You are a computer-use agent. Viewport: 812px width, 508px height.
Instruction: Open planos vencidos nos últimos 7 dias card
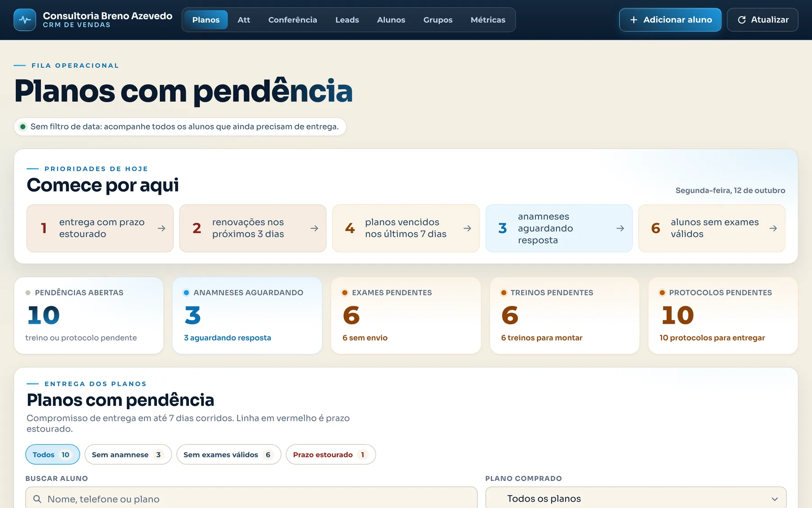click(x=406, y=228)
